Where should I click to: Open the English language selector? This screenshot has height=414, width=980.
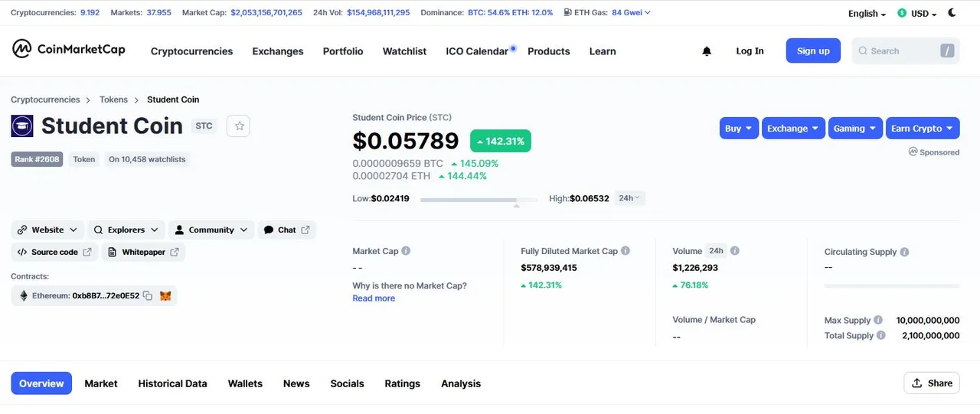[x=867, y=14]
